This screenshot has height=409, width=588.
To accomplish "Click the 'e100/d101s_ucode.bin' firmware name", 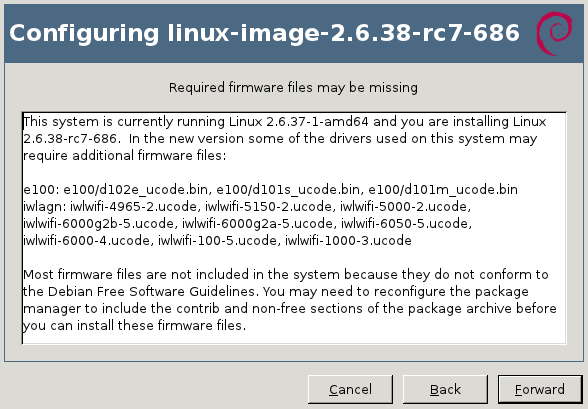I will pos(288,190).
